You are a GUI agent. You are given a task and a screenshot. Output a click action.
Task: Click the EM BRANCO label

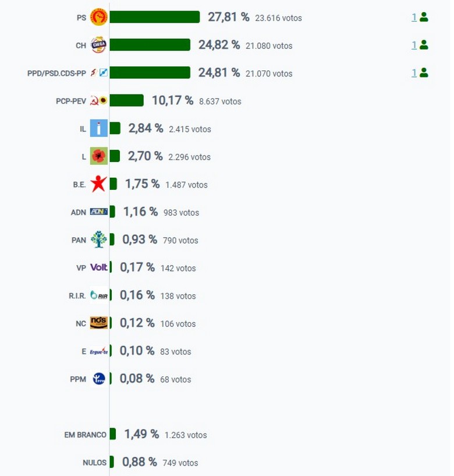[x=85, y=435]
